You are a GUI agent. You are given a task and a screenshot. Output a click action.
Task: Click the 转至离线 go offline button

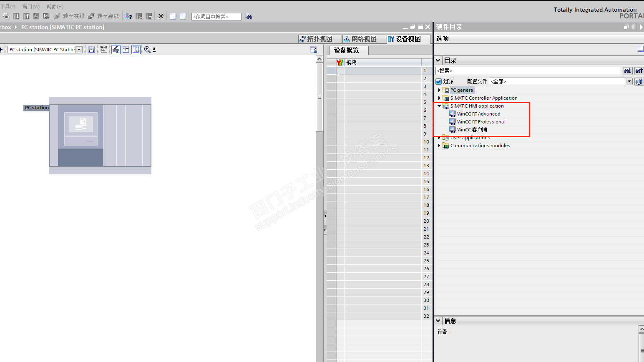[103, 16]
